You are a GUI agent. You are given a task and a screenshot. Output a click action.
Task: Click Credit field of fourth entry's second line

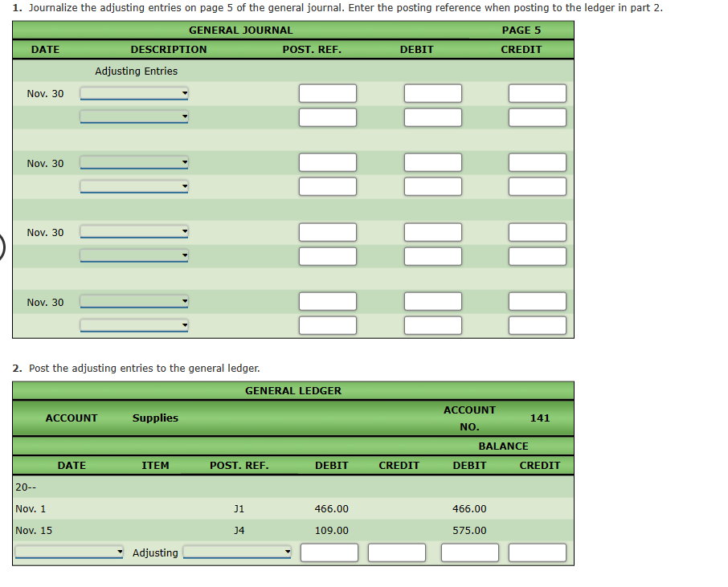pos(538,325)
